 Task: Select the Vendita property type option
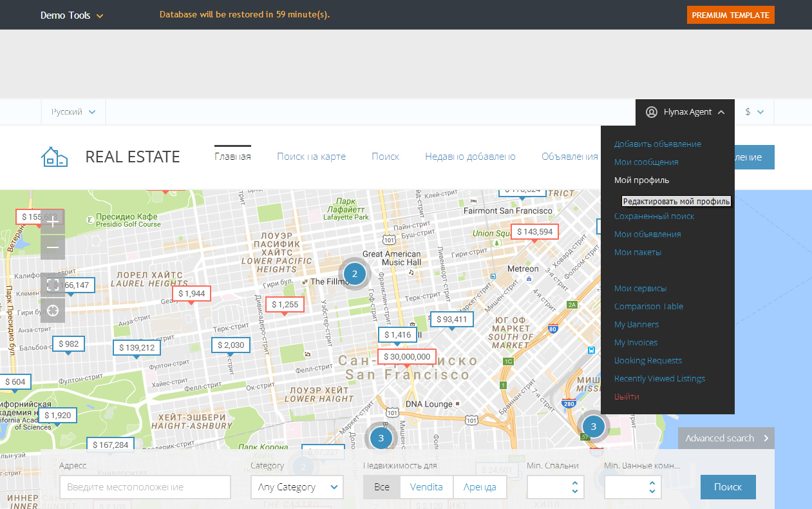tap(426, 487)
